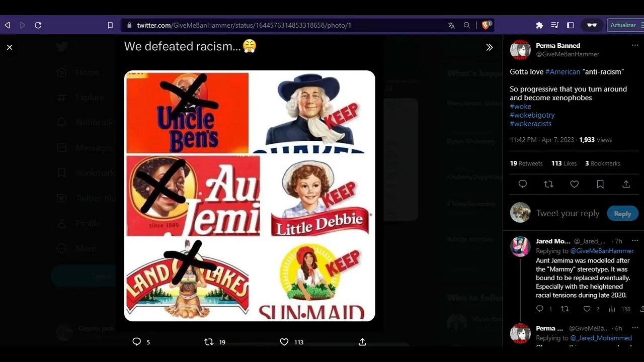Click the blue Reply button
This screenshot has height=362, width=644.
(622, 213)
